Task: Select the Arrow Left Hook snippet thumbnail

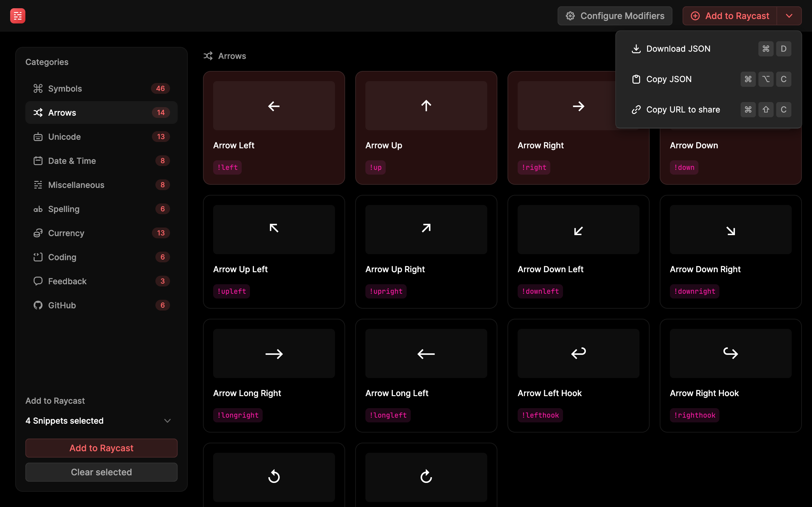Action: 578,353
